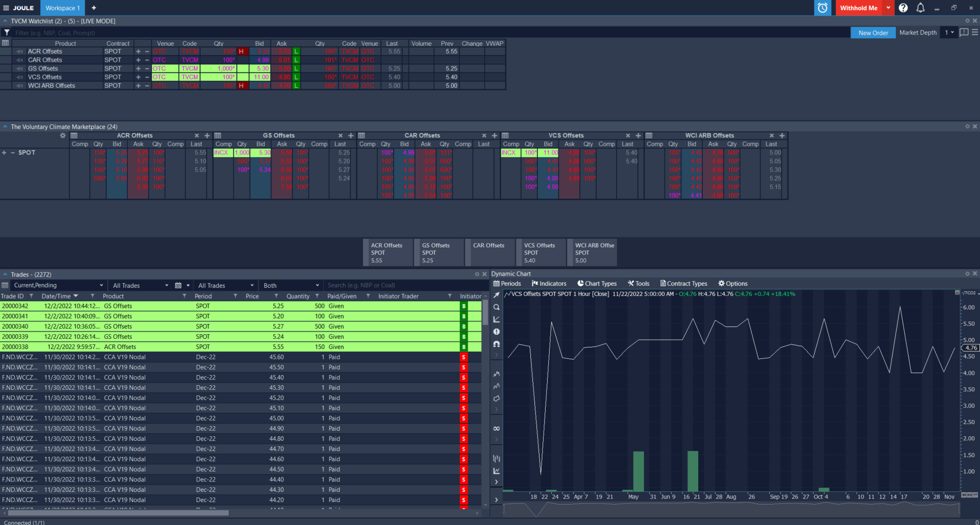Image resolution: width=980 pixels, height=525 pixels.
Task: Remove the ACR Offsets marketplace column
Action: click(x=197, y=136)
